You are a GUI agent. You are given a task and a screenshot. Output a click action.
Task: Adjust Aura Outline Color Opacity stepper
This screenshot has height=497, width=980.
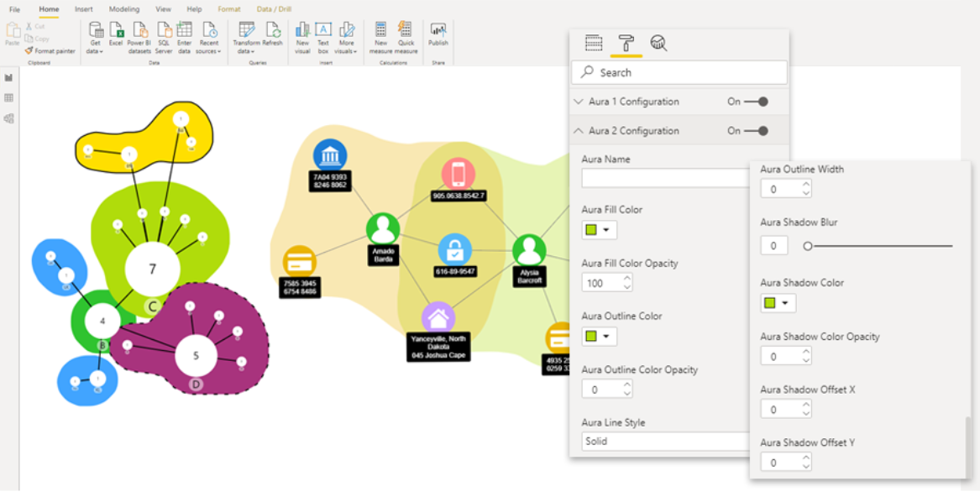pyautogui.click(x=626, y=390)
